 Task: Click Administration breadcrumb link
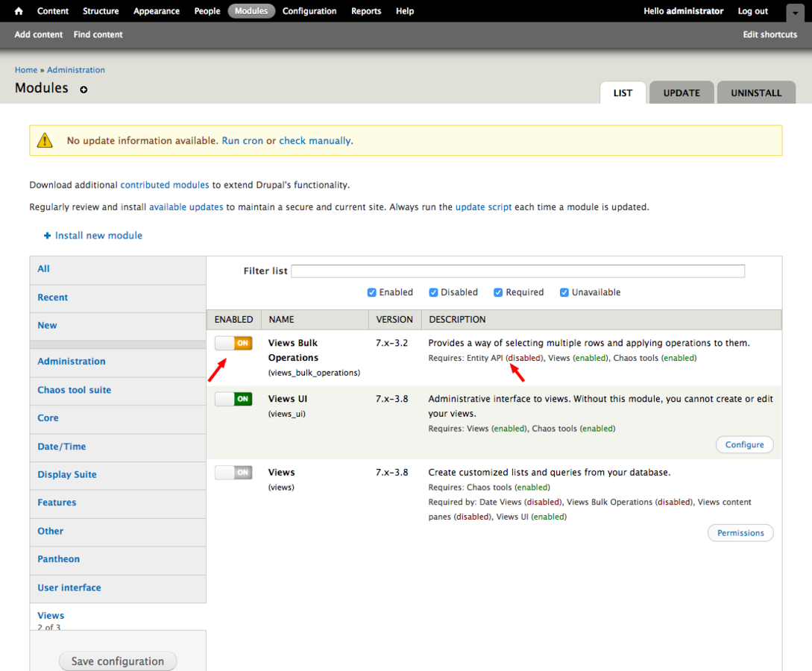76,70
